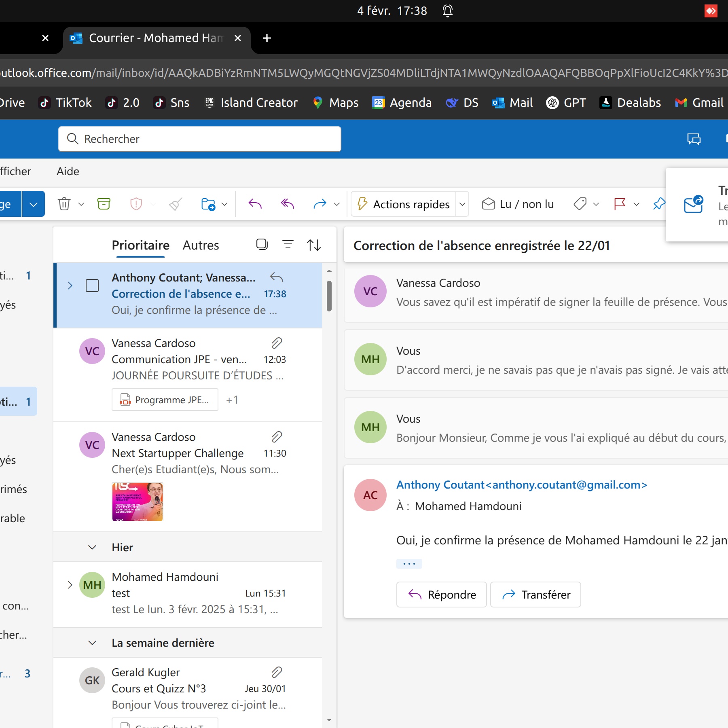This screenshot has width=728, height=728.
Task: Click the Reply all arrow icon
Action: coord(287,204)
